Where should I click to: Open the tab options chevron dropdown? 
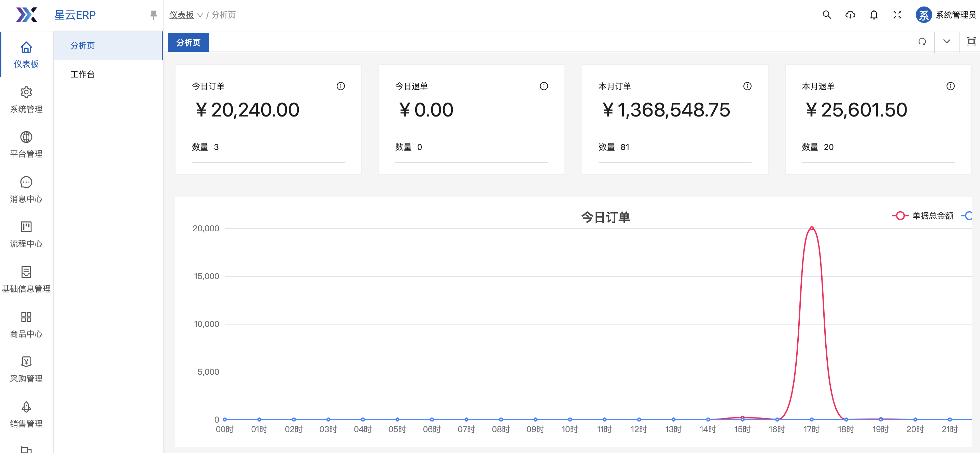coord(947,41)
